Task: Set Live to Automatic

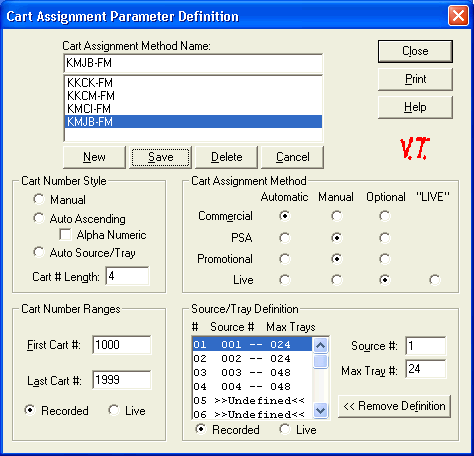Action: (285, 280)
